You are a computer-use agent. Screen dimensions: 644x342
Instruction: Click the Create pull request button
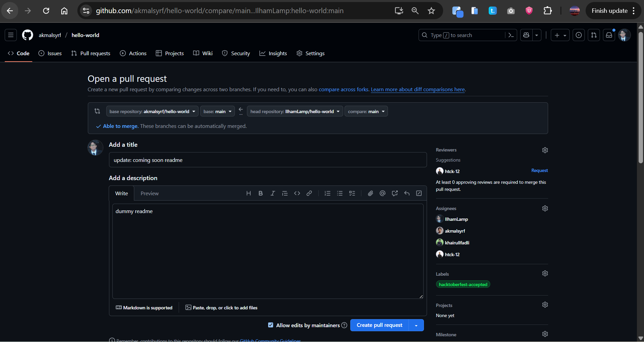(379, 325)
